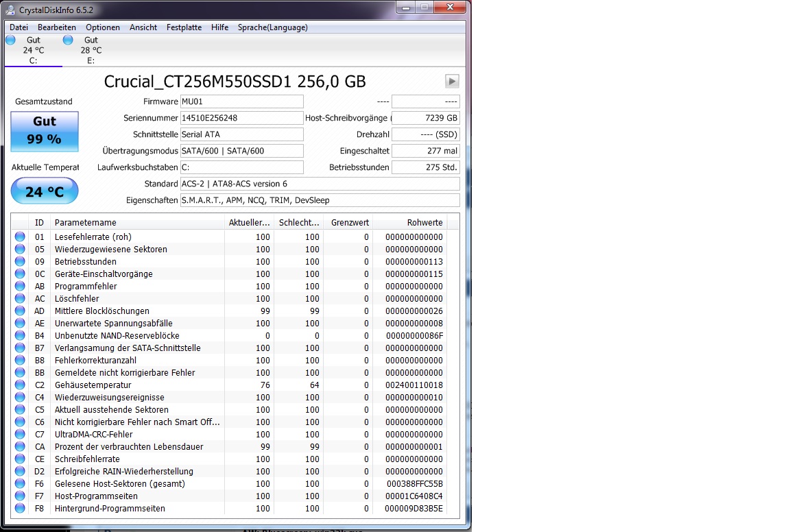This screenshot has width=790, height=532.
Task: Click the Gut 99 % health status button
Action: point(45,131)
